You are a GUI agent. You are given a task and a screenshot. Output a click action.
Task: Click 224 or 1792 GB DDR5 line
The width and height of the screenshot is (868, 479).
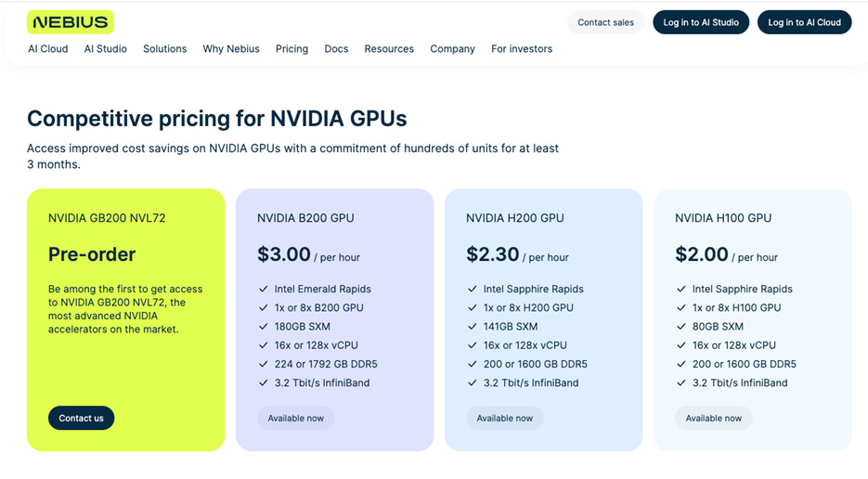point(326,365)
